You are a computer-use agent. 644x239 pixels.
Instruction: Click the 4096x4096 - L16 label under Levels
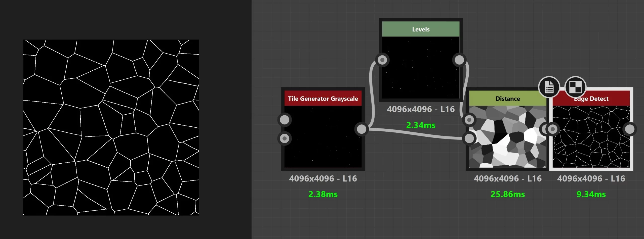pos(421,109)
